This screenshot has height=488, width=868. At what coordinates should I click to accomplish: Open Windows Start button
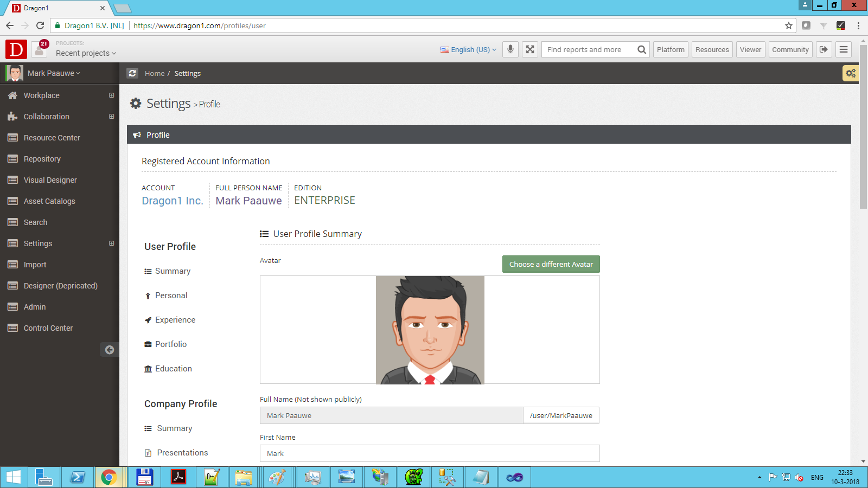pyautogui.click(x=13, y=477)
